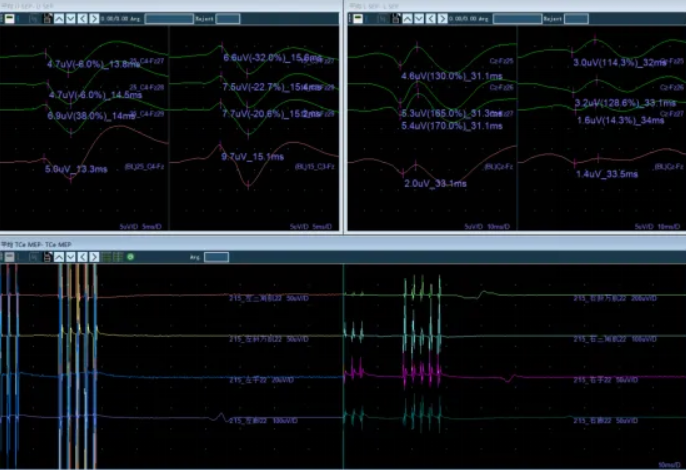
Task: Click Reject input field in right SEP window
Action: (576, 18)
